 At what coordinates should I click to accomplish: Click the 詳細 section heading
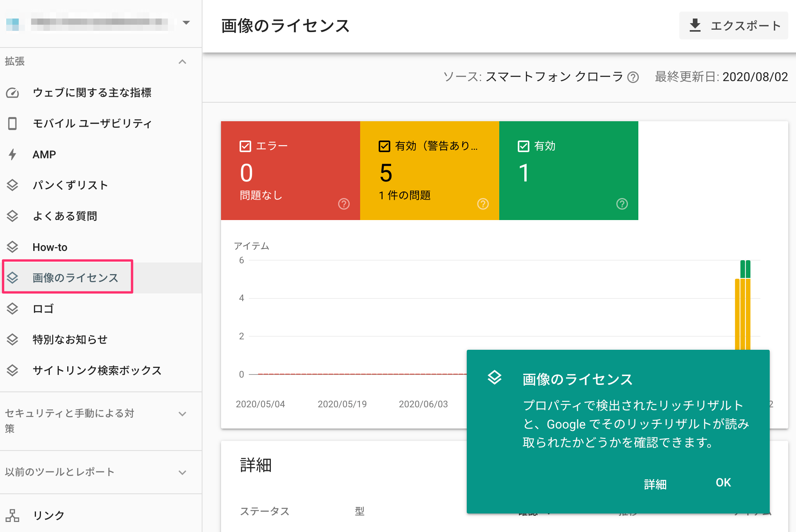pos(256,465)
